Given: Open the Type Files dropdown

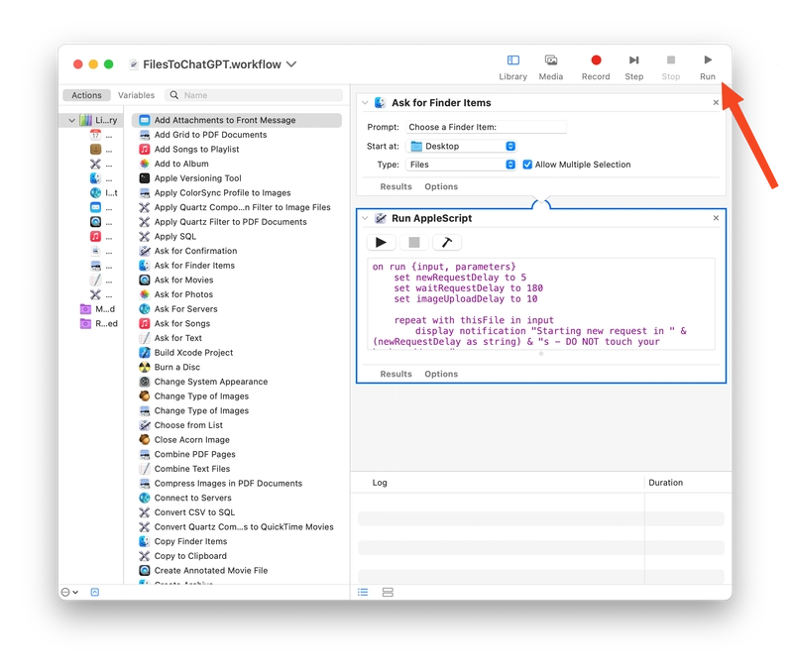Looking at the screenshot, I should click(x=461, y=165).
